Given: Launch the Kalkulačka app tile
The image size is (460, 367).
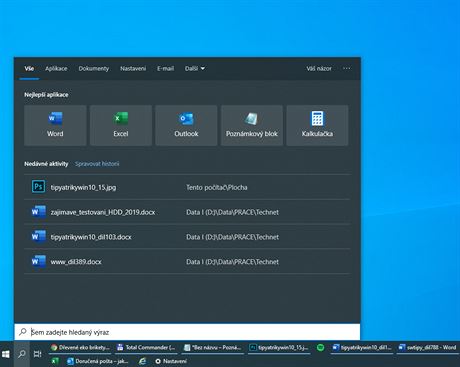Looking at the screenshot, I should tap(317, 126).
